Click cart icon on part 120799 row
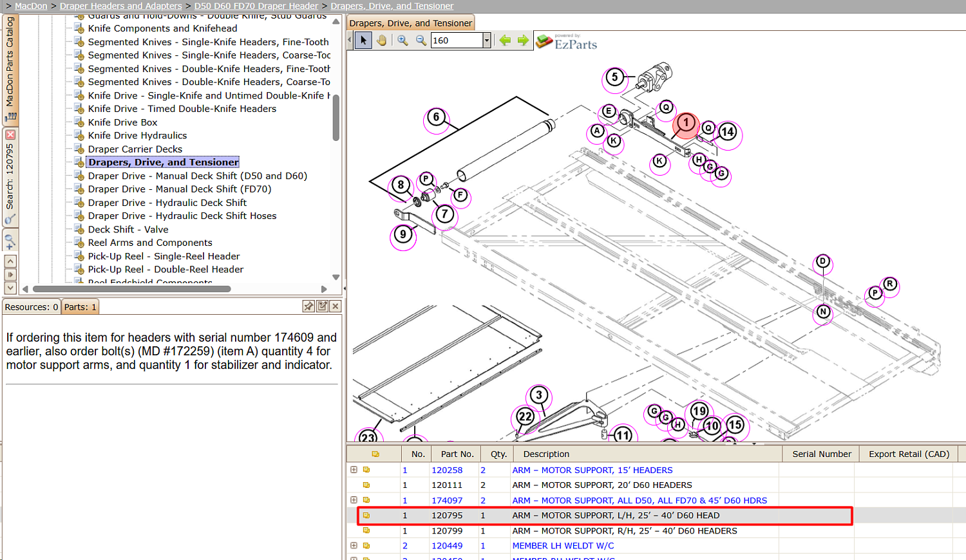Image resolution: width=966 pixels, height=560 pixels. click(366, 531)
